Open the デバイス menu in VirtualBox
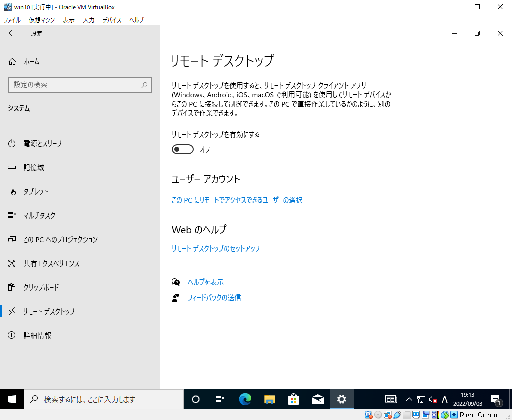The width and height of the screenshot is (512, 420). coord(112,20)
